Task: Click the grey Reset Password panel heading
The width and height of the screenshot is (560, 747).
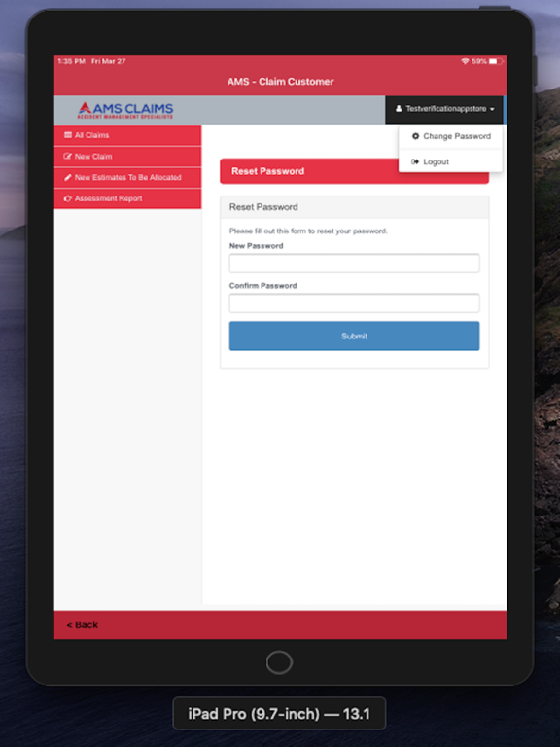Action: tap(263, 207)
